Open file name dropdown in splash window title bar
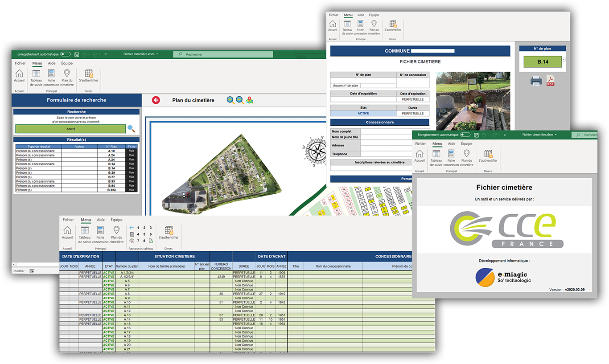The height and width of the screenshot is (364, 609). coord(556,135)
